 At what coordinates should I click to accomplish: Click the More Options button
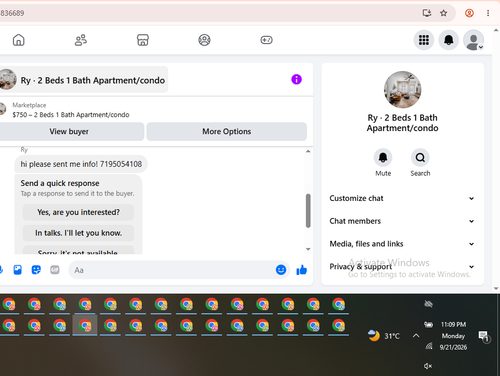click(x=227, y=131)
